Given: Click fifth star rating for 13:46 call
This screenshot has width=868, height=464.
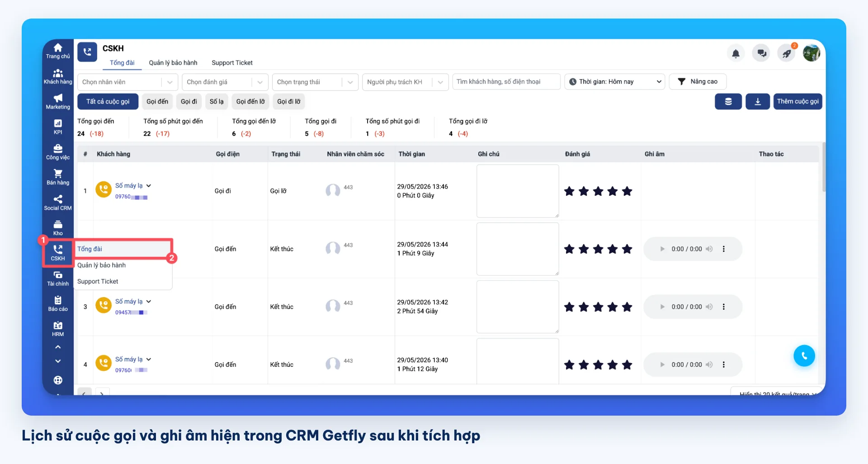Looking at the screenshot, I should coord(627,191).
